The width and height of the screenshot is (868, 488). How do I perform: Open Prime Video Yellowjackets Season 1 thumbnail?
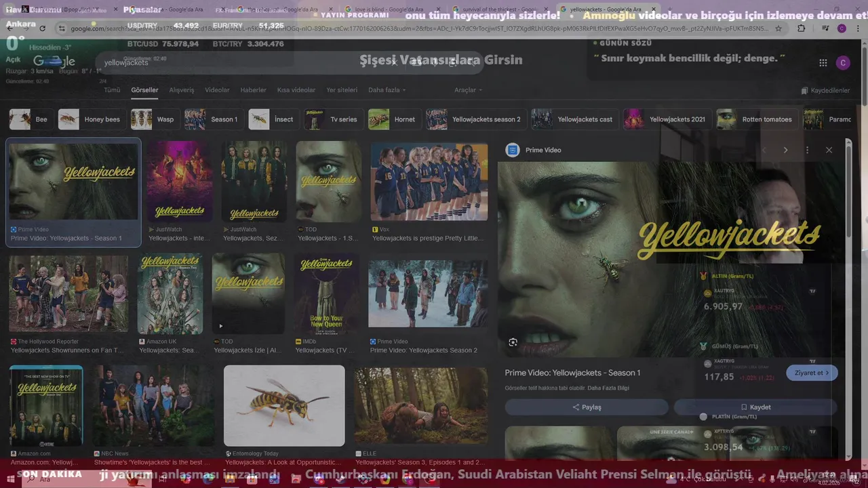point(73,181)
